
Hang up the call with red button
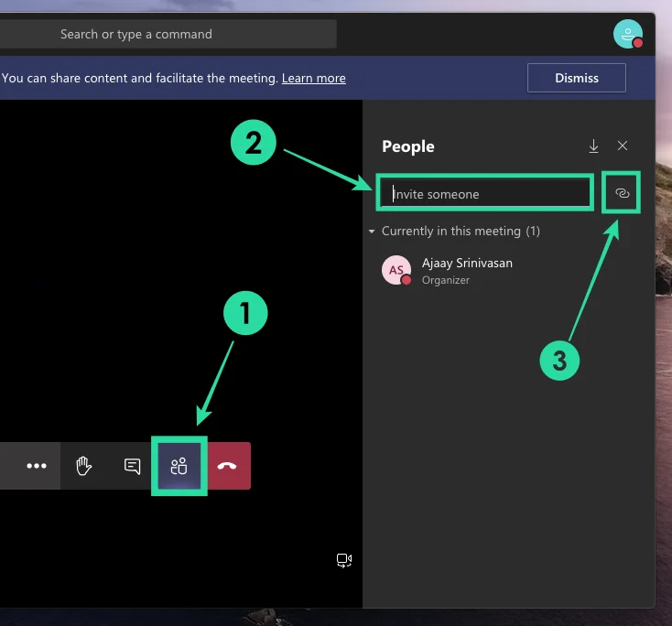click(228, 466)
